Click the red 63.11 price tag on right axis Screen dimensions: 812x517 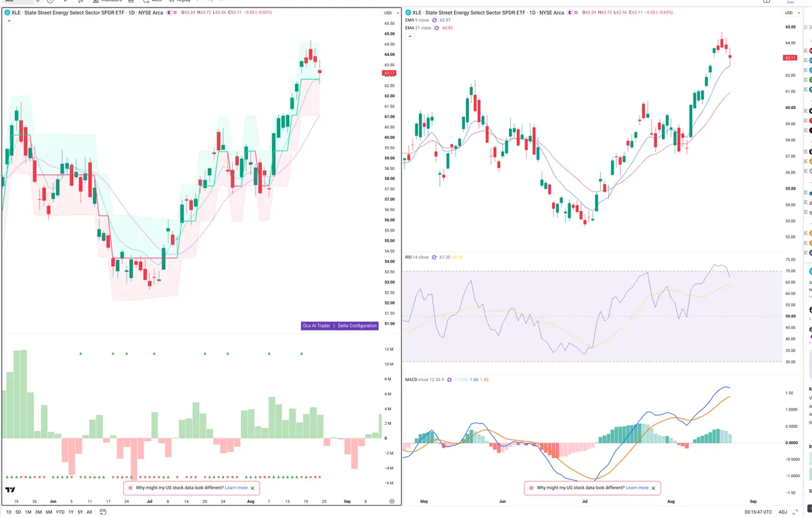coord(790,58)
